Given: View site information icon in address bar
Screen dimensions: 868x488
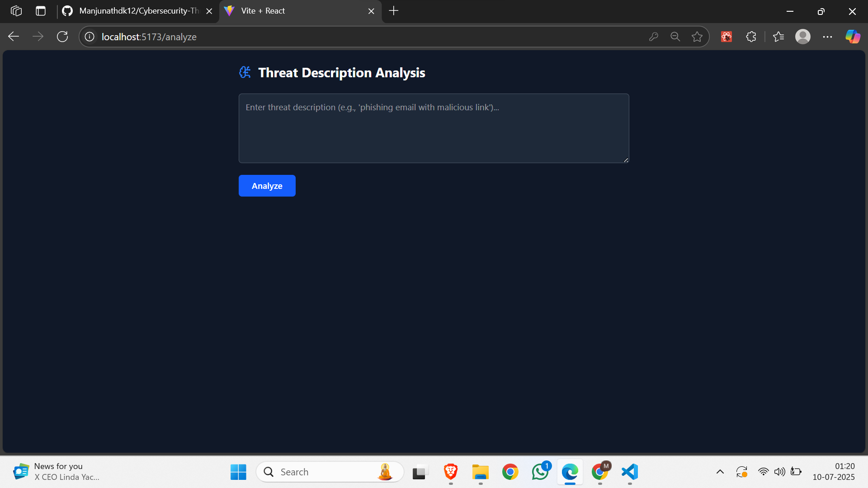Looking at the screenshot, I should click(x=90, y=37).
